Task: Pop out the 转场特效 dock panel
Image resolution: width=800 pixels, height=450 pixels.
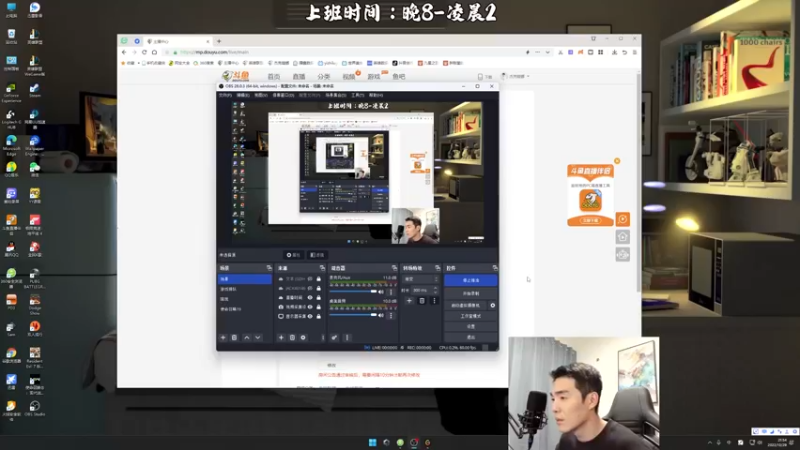Action: coord(437,268)
